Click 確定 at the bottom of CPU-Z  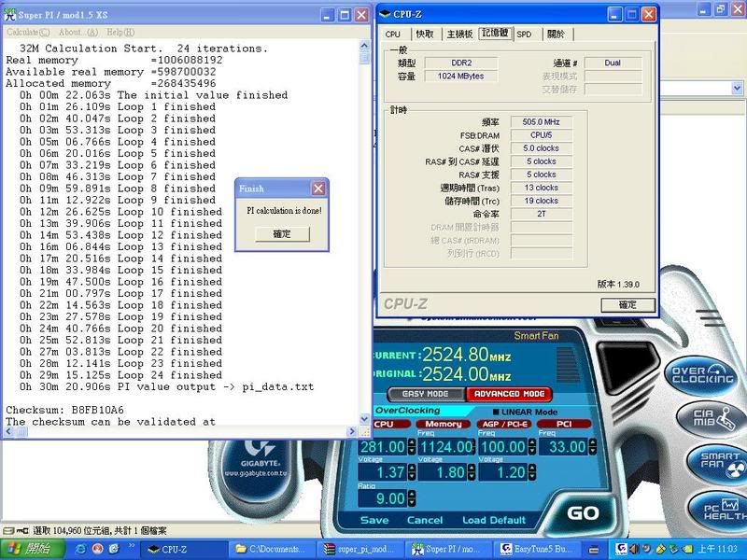[x=627, y=305]
